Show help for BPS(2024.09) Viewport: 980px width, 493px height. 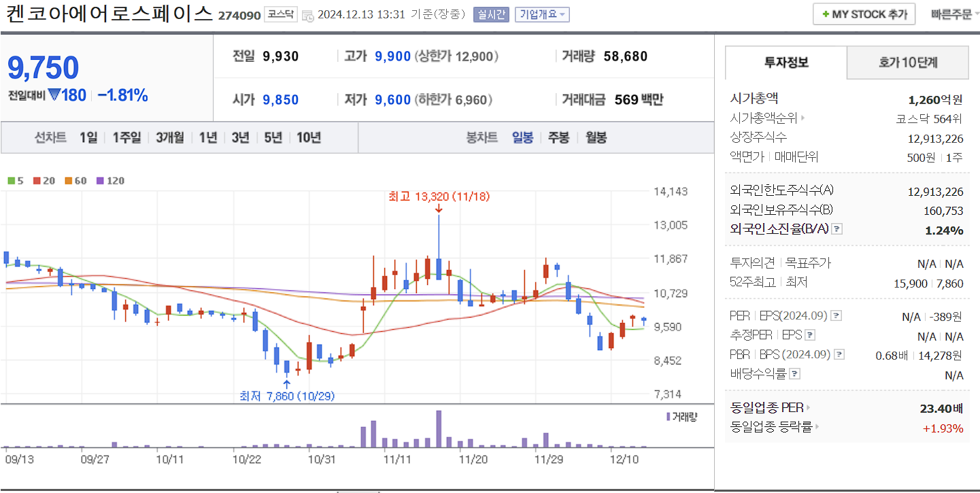pos(838,354)
